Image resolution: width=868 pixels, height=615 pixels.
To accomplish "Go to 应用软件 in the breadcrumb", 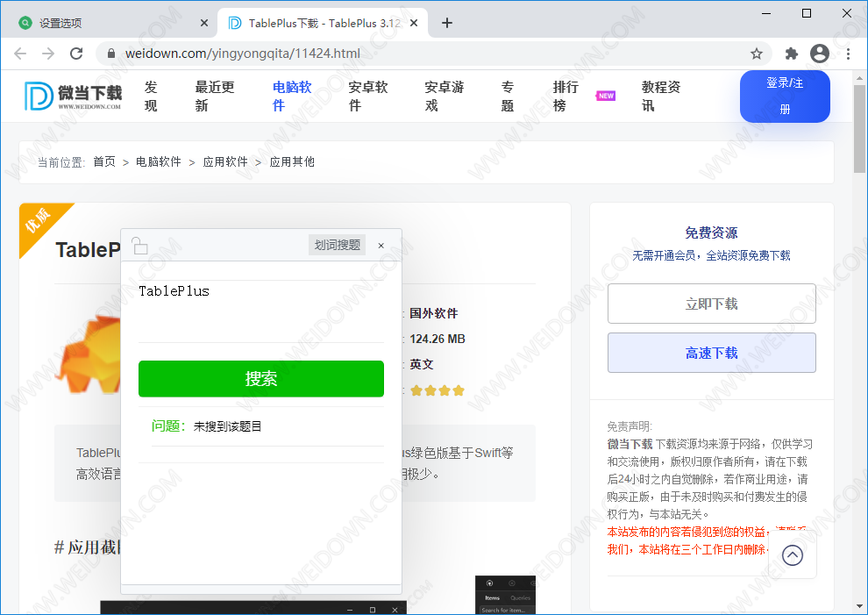I will [x=224, y=161].
